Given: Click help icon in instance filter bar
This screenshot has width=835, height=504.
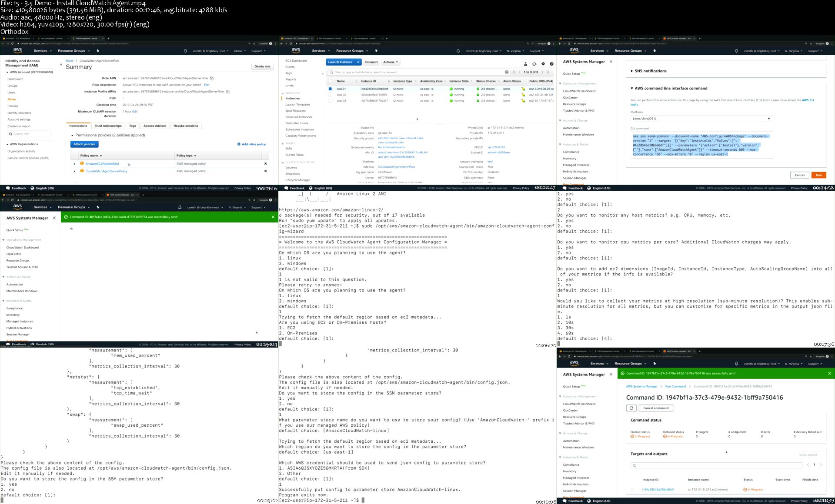Looking at the screenshot, I should (506, 72).
